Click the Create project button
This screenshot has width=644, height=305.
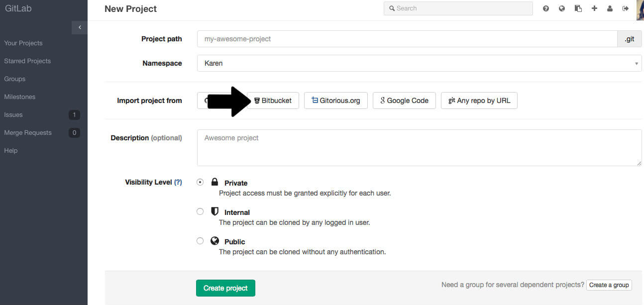(x=225, y=288)
